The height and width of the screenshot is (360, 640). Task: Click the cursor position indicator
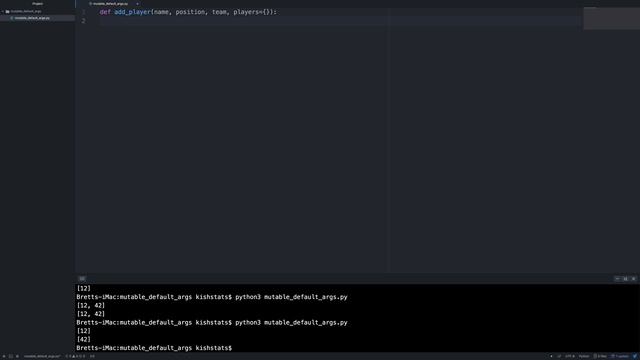pyautogui.click(x=92, y=356)
